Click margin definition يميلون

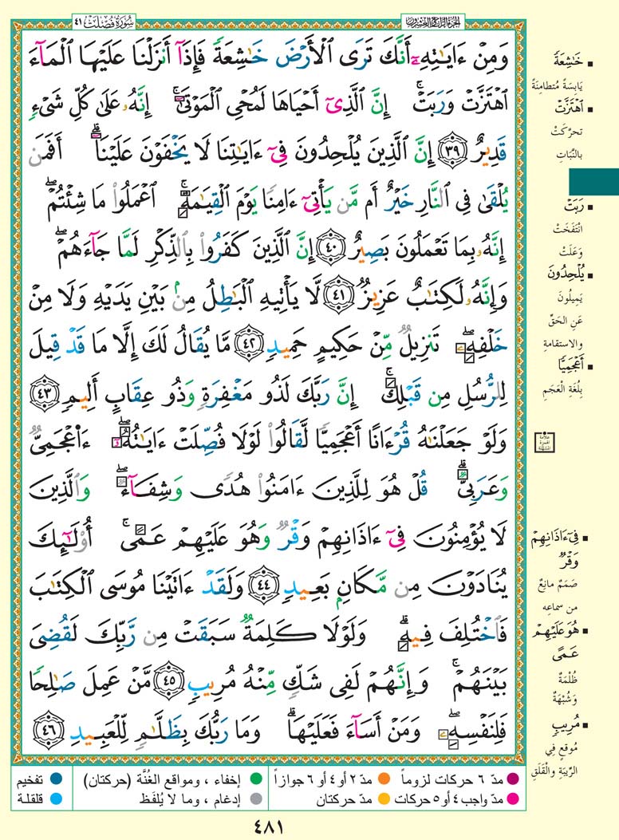coord(570,298)
